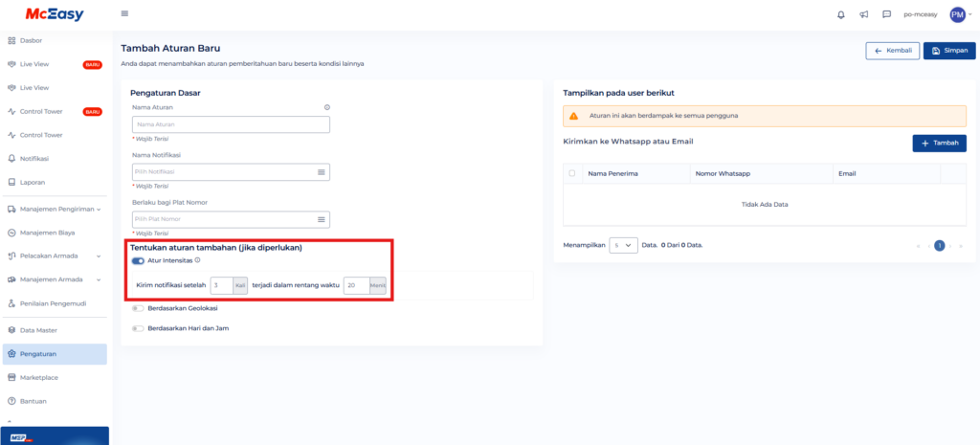Open the Pilih Notifikasi dropdown
This screenshot has height=445, width=980.
coord(231,172)
